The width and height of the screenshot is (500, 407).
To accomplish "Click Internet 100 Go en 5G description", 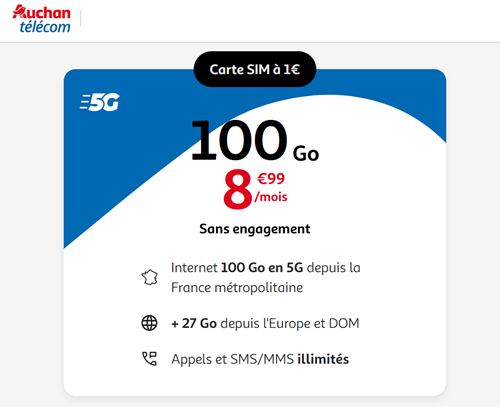I will coord(266,277).
